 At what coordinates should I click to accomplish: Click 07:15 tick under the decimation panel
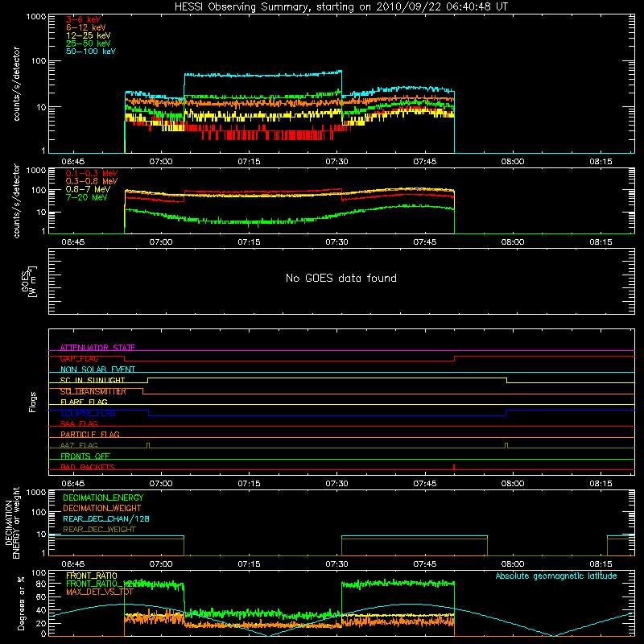[x=249, y=564]
